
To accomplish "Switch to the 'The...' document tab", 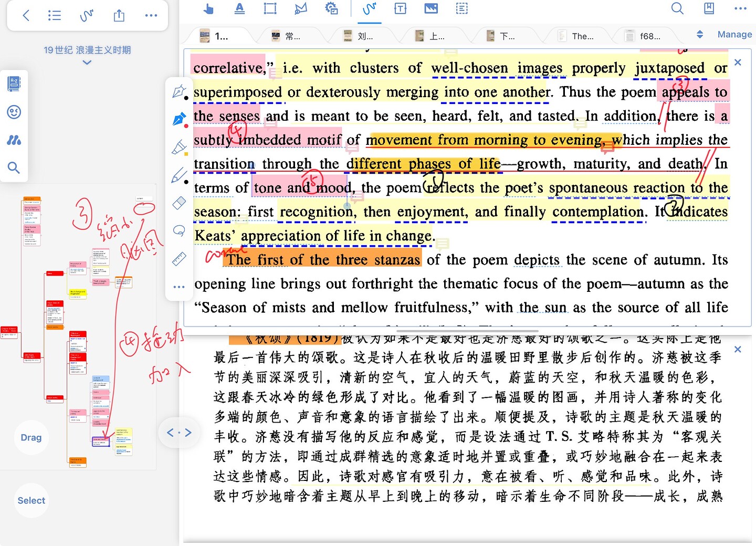I will pos(576,36).
